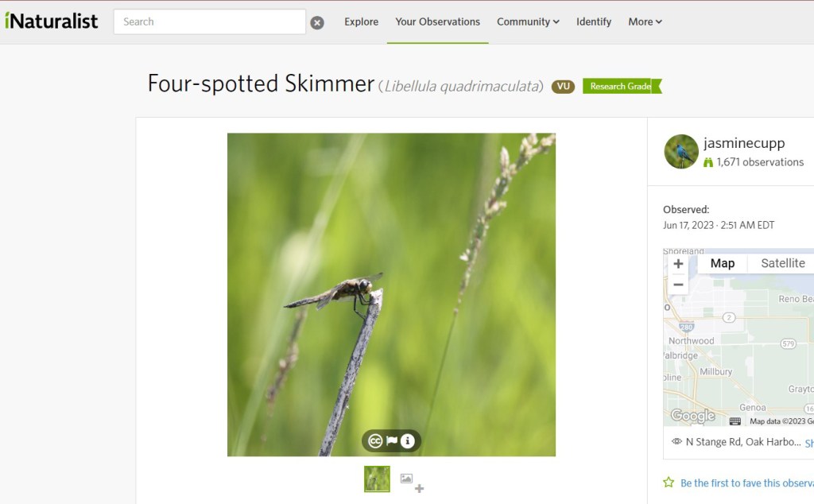
Task: Open jasminecupp's profile link
Action: coord(744,143)
